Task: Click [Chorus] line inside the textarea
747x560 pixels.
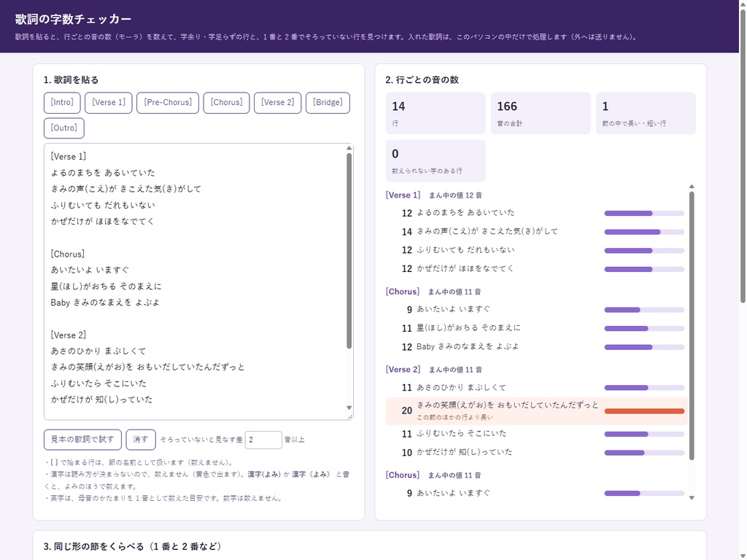Action: 68,254
